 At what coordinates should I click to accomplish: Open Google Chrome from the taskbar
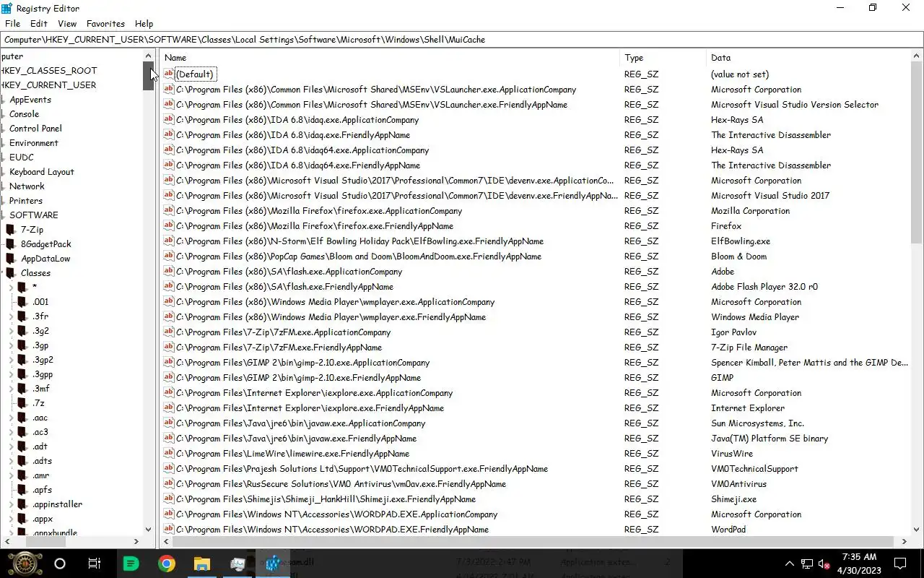[x=167, y=564]
